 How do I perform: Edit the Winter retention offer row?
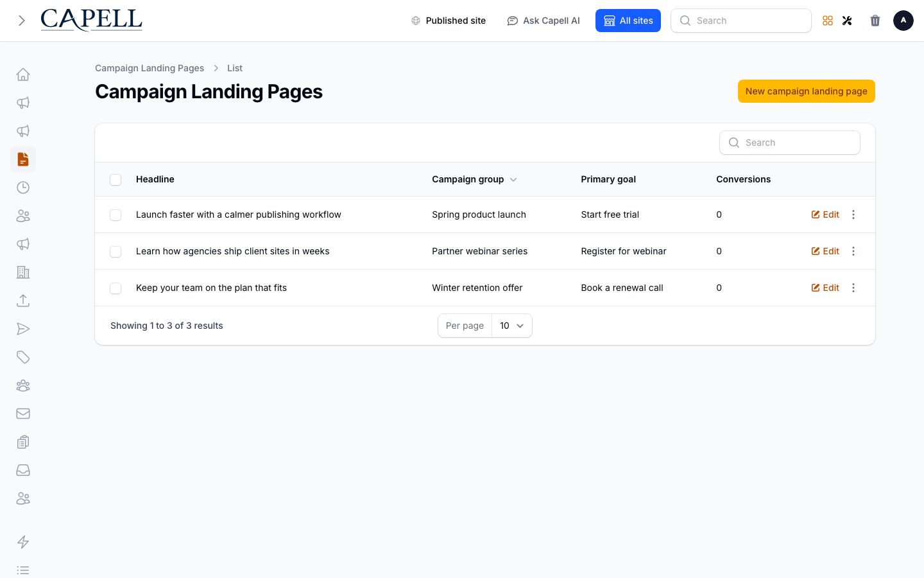coord(825,288)
